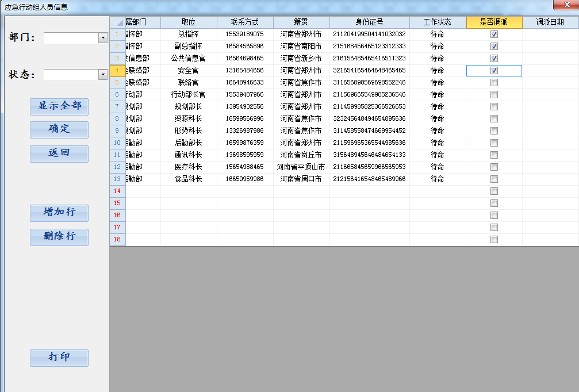Check 是否调派 for 联络官 row

tap(494, 82)
